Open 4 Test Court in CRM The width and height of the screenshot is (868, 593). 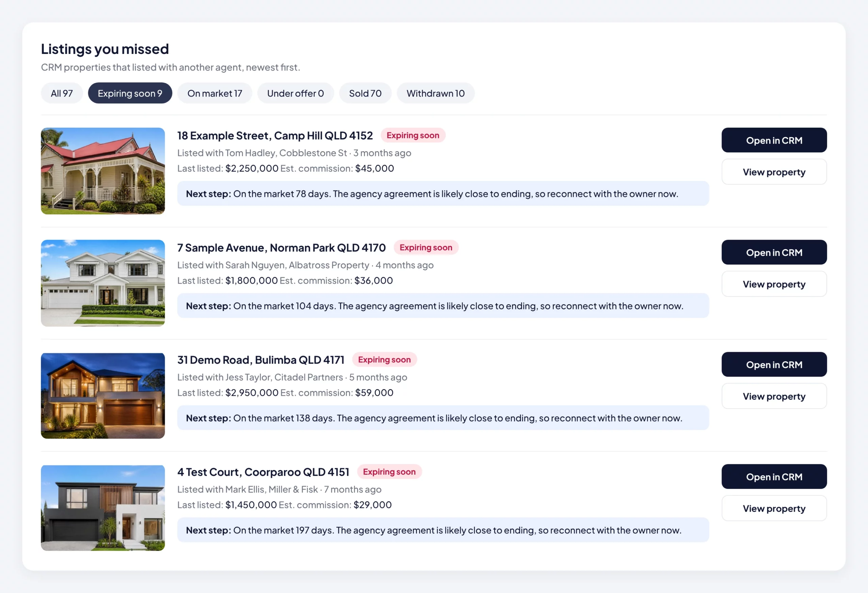tap(774, 477)
